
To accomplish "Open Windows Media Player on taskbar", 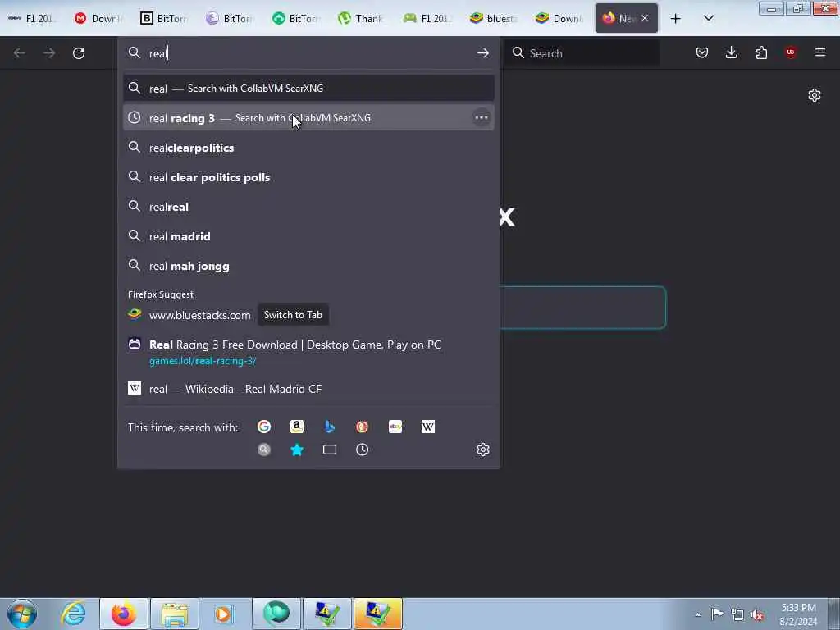I will pyautogui.click(x=226, y=614).
